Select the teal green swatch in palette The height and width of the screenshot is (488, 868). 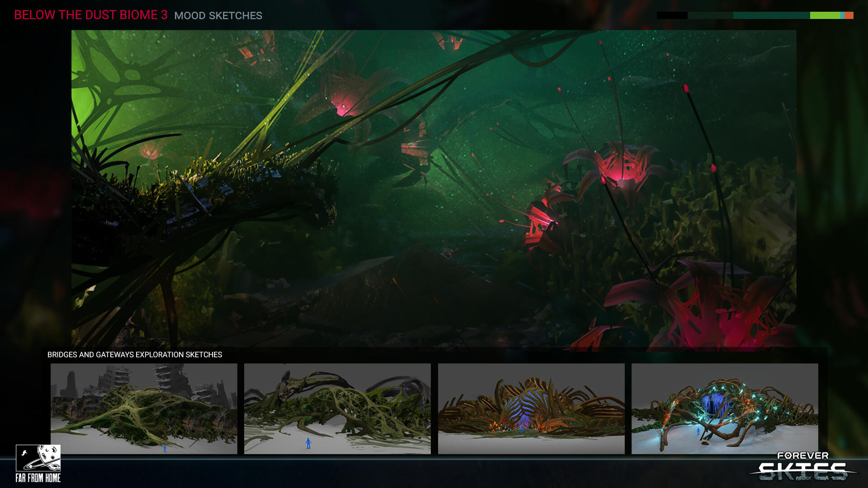point(771,15)
